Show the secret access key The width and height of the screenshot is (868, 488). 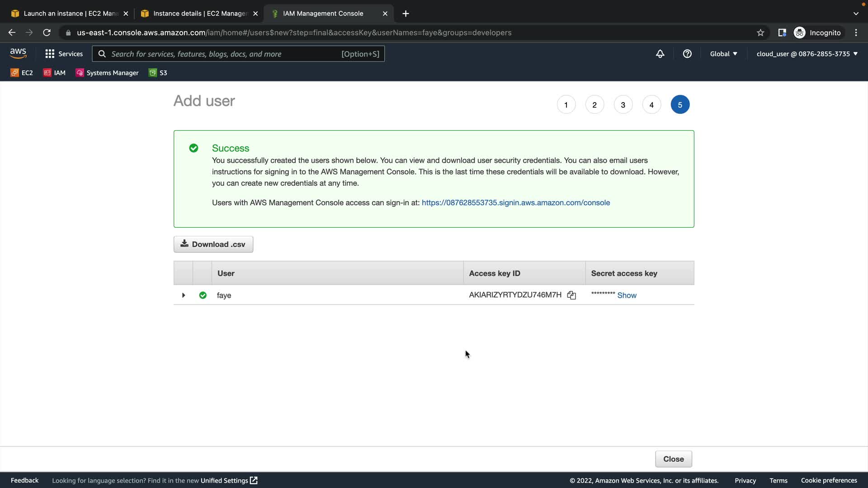[627, 295]
